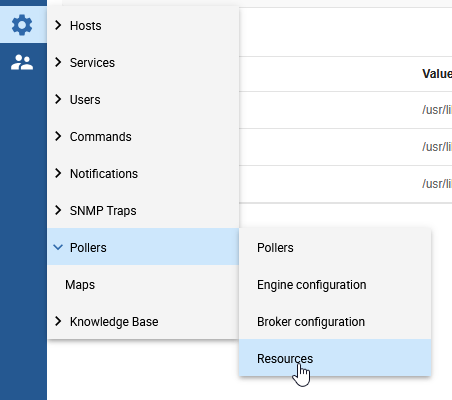The height and width of the screenshot is (400, 452).
Task: Open the Configuration gear icon in sidebar
Action: point(22,25)
